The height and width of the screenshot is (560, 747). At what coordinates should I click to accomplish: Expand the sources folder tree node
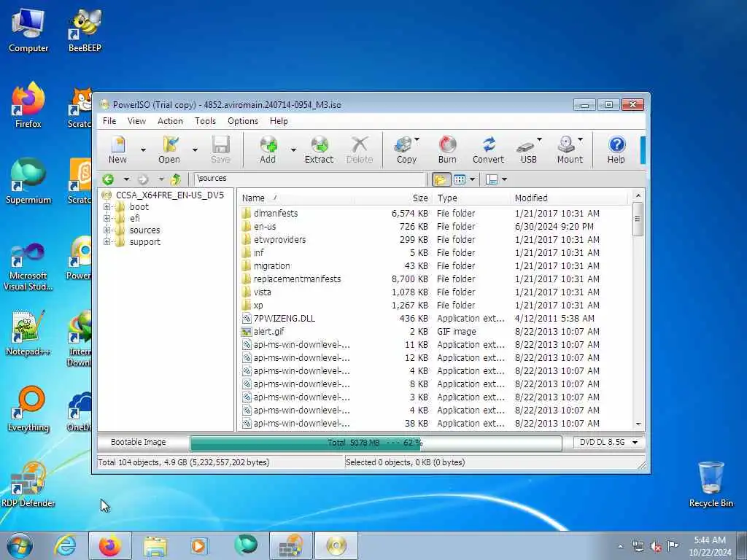[107, 230]
